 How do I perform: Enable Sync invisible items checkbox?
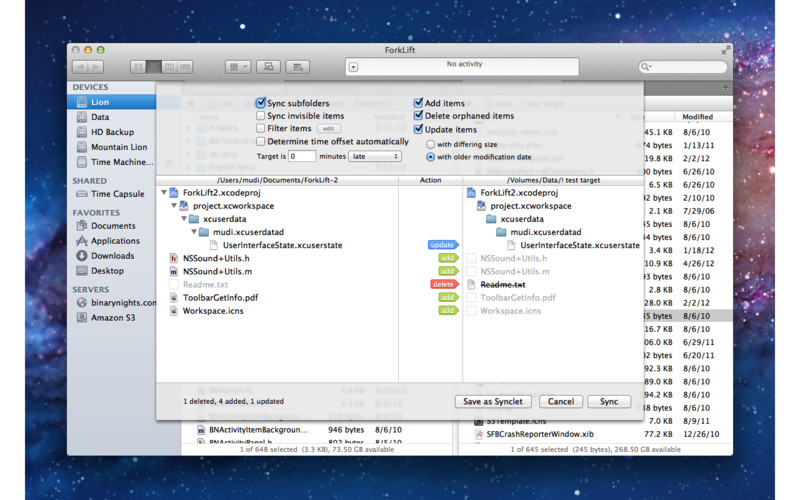[261, 116]
